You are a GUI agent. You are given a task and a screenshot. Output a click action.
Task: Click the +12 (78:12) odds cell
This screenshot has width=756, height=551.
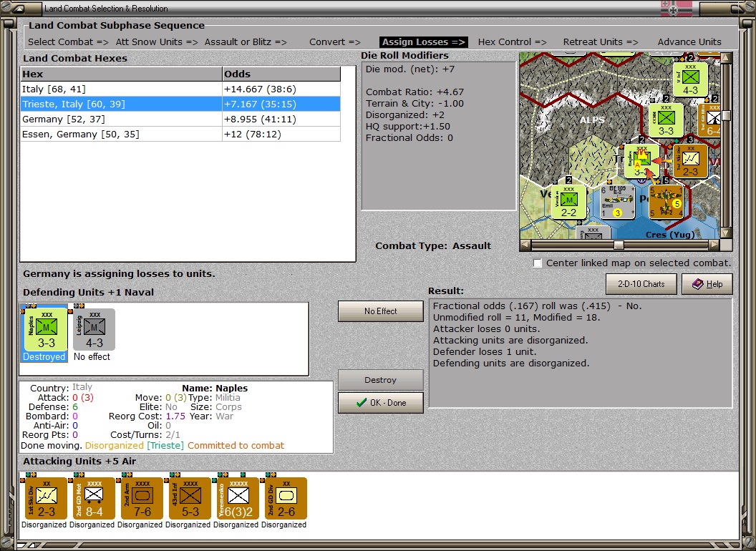click(281, 134)
